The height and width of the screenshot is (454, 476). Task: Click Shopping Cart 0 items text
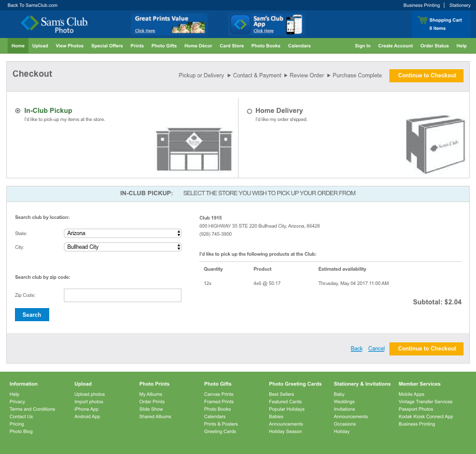coord(445,24)
